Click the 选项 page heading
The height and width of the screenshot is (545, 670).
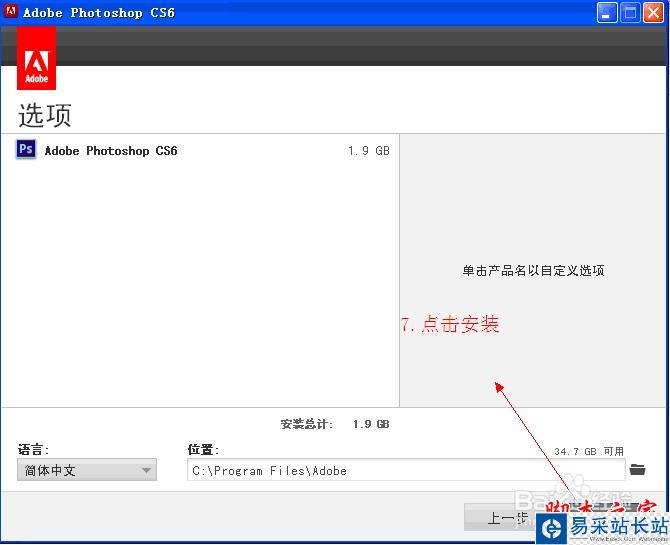point(45,115)
